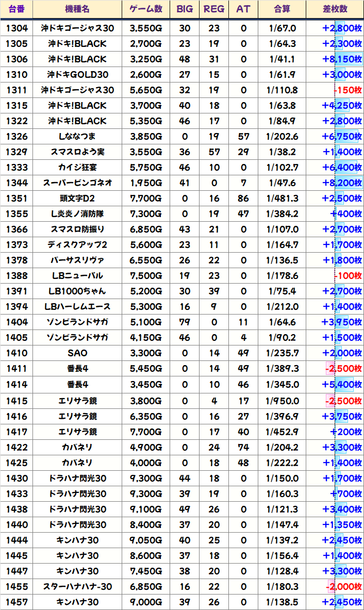The height and width of the screenshot is (610, 364).
Task: Click the +3,750枚 value for 1416
Action: [342, 416]
